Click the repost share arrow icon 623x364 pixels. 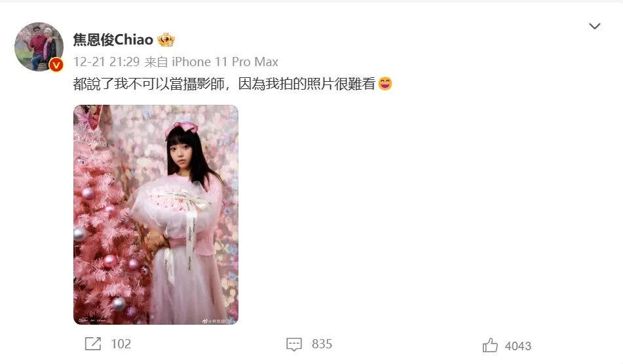tap(93, 344)
